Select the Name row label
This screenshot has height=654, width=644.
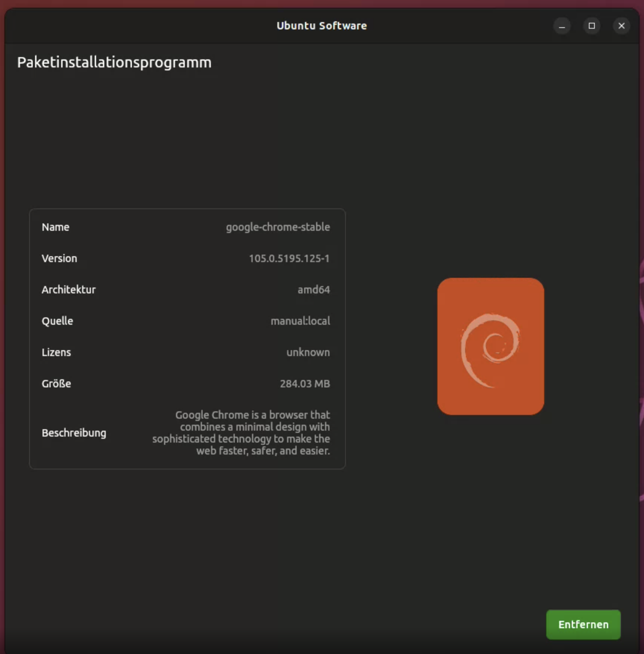click(55, 227)
